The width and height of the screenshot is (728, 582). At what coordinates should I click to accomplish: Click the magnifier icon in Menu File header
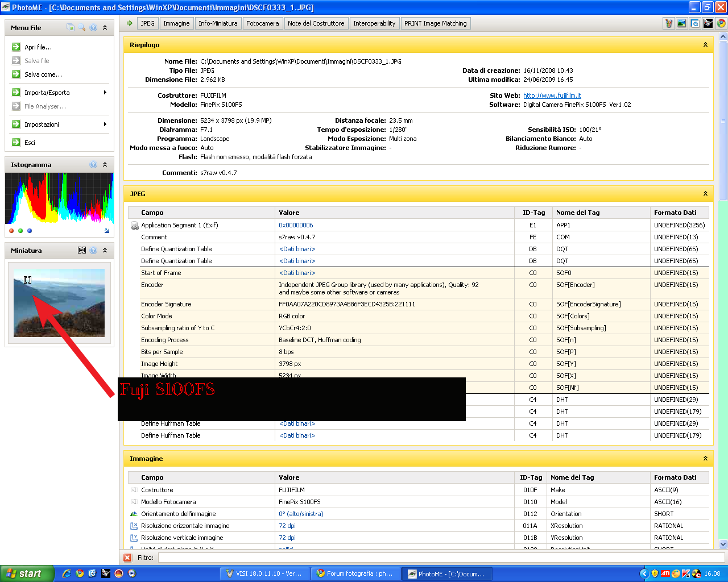(x=82, y=27)
